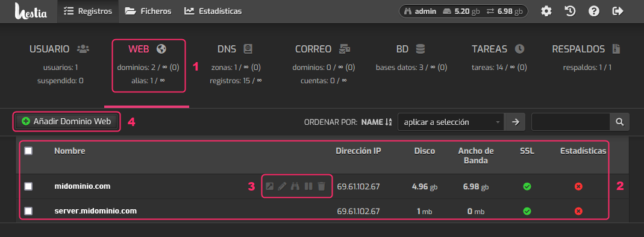The image size is (644, 237).
Task: Open settings gear icon in header
Action: tap(546, 11)
